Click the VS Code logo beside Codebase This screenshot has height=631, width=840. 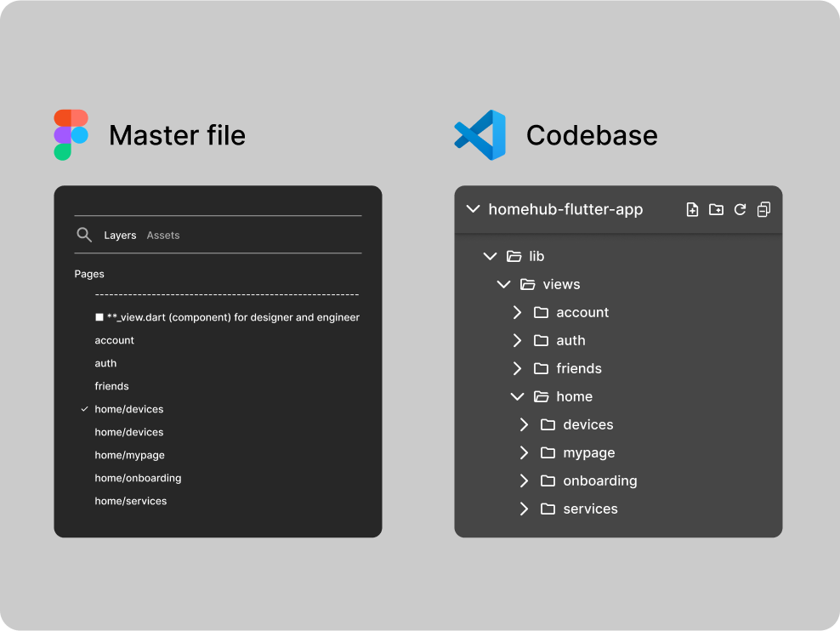(477, 134)
